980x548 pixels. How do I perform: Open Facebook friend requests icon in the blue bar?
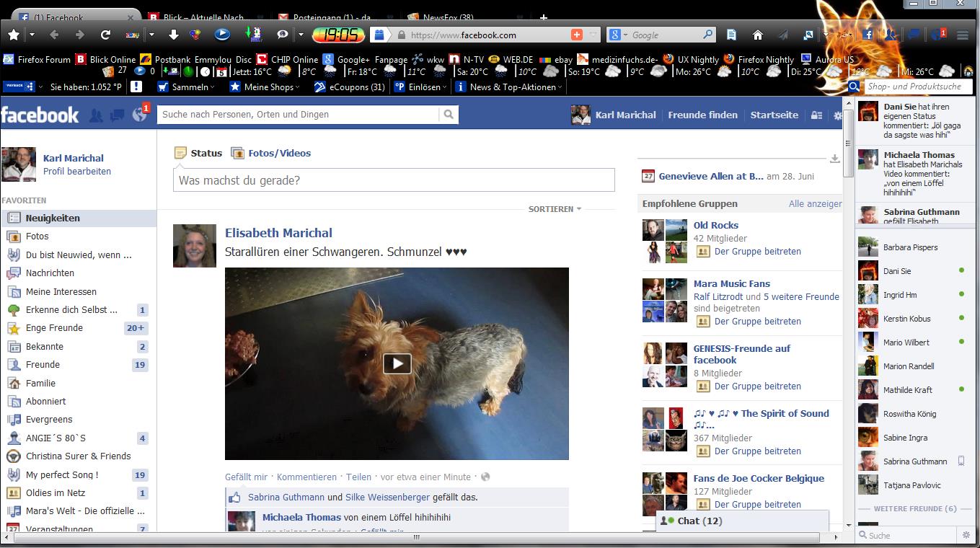click(x=96, y=115)
